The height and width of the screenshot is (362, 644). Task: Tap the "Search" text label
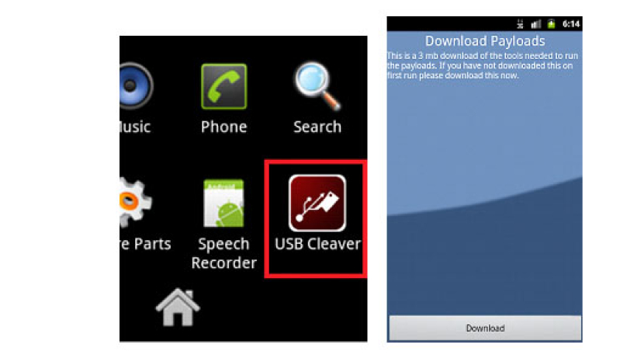pos(317,127)
